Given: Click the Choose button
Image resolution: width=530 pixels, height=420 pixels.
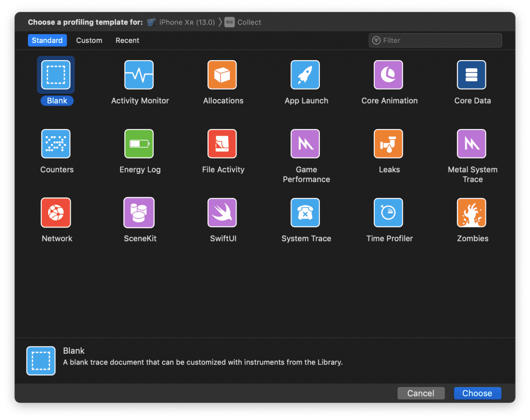Looking at the screenshot, I should [x=477, y=394].
